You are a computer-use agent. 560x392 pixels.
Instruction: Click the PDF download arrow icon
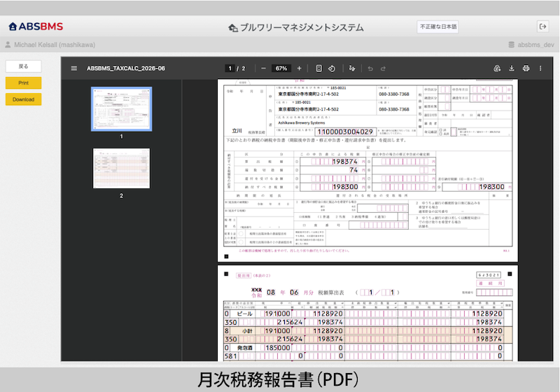[512, 68]
